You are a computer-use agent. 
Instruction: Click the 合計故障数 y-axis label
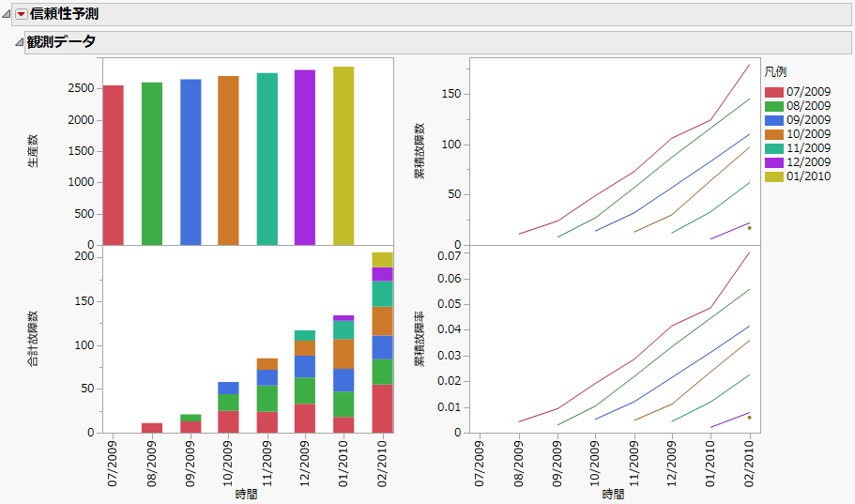coord(33,338)
